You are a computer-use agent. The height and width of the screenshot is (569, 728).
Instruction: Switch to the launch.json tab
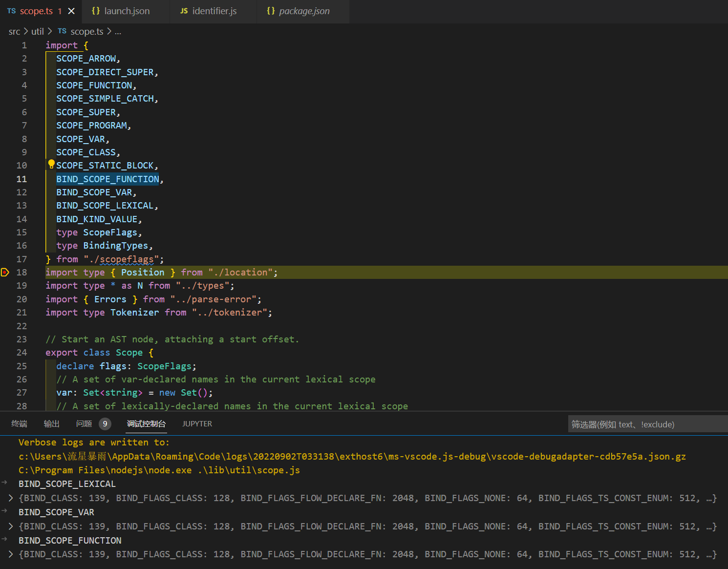point(127,11)
